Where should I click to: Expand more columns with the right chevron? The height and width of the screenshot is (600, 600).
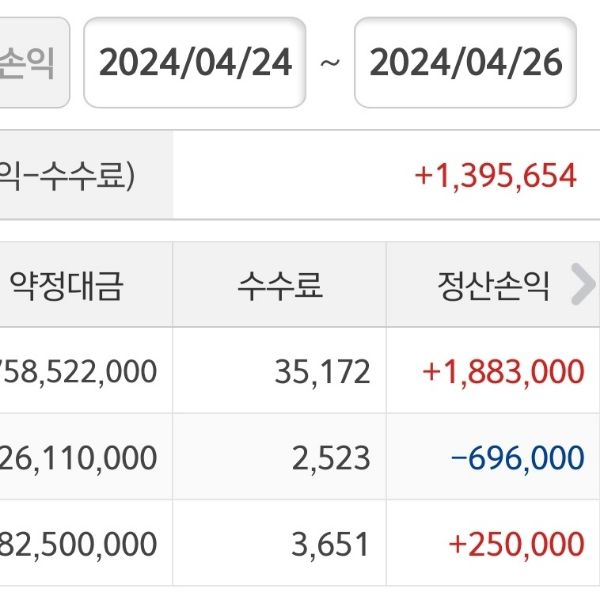point(582,286)
